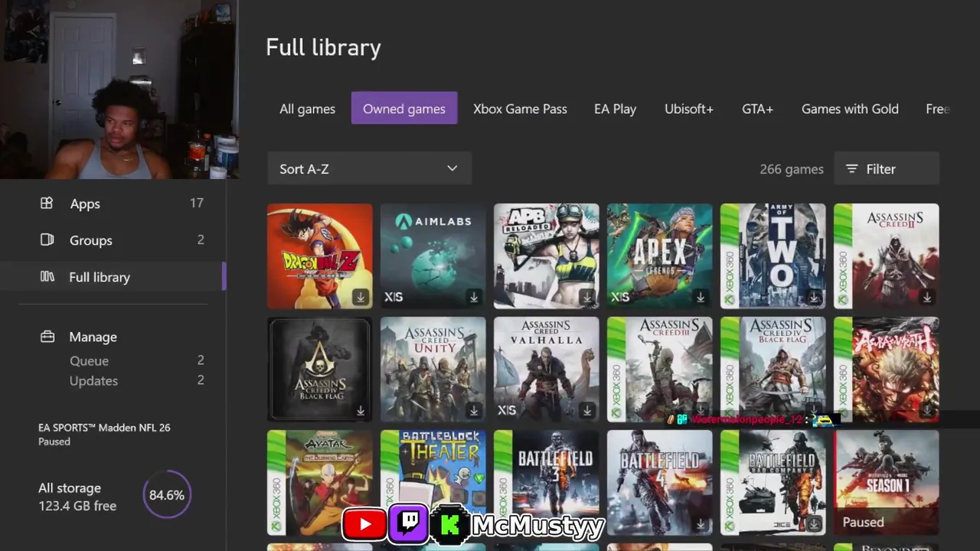Open the EA Play tab
Viewport: 980px width, 551px height.
point(615,109)
